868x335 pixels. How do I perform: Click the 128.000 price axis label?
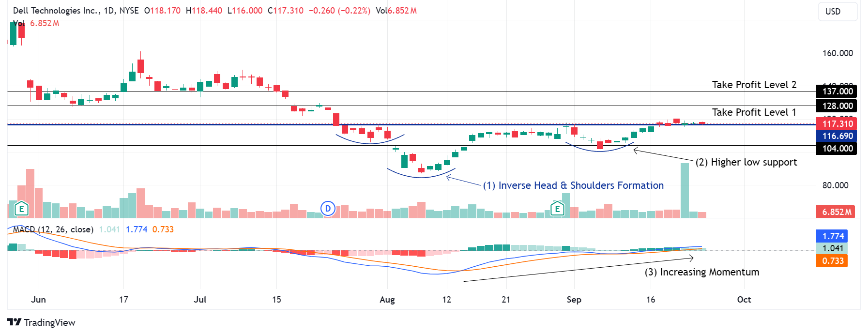(837, 106)
